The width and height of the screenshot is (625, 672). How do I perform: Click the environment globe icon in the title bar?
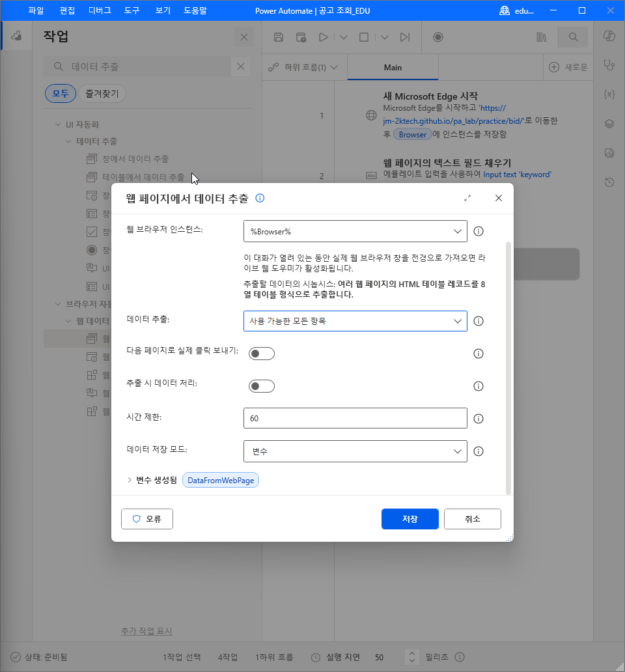click(x=505, y=10)
